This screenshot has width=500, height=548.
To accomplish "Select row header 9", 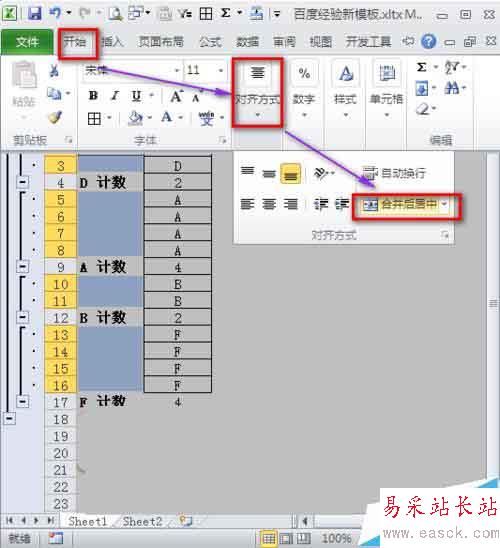I will pyautogui.click(x=60, y=267).
